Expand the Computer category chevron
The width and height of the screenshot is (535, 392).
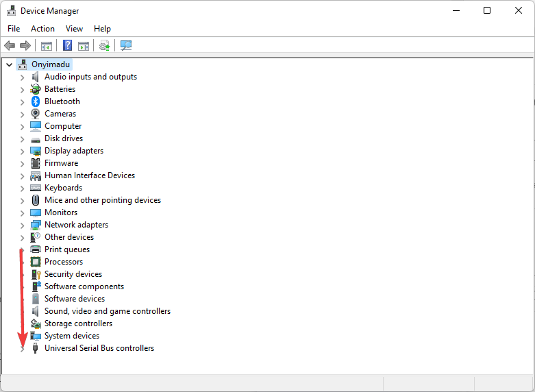point(22,127)
